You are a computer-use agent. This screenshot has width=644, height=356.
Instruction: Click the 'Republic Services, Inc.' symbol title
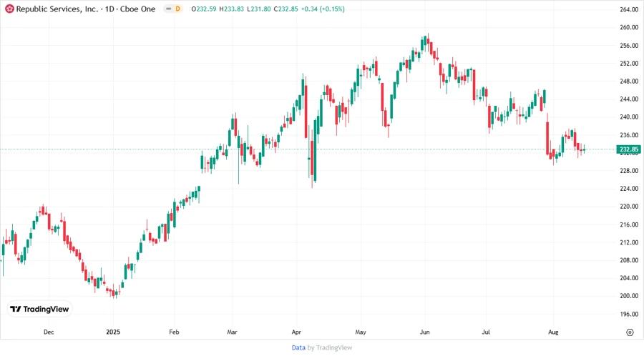57,9
